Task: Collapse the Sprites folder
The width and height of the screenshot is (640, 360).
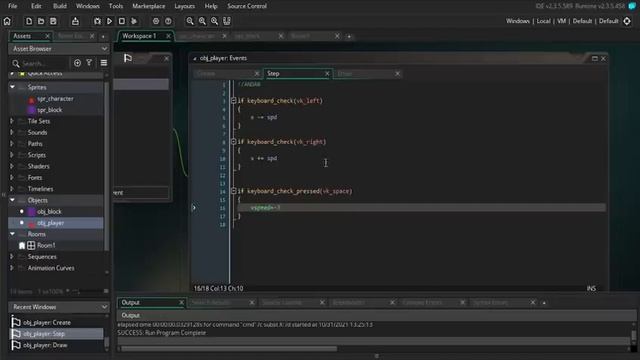Action: tap(12, 87)
